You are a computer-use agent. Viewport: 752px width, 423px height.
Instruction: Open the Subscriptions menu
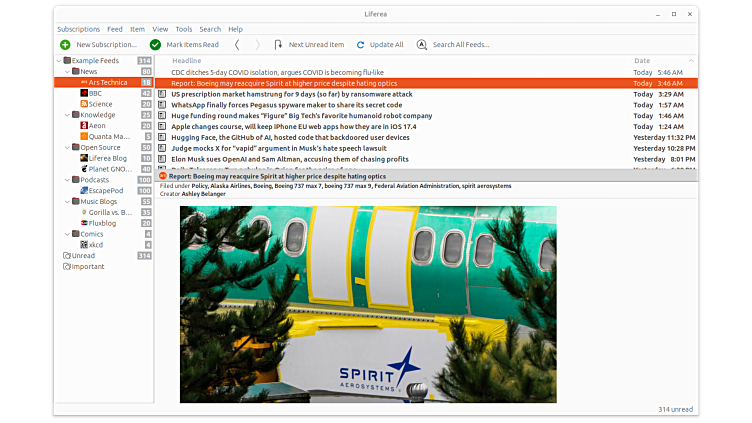coord(78,29)
